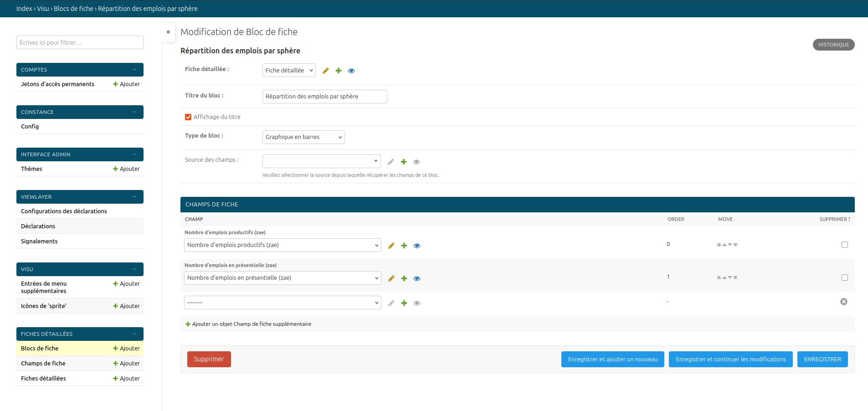Move the 'emplois productifs' row down one position
The width and height of the screenshot is (868, 411).
pos(730,245)
